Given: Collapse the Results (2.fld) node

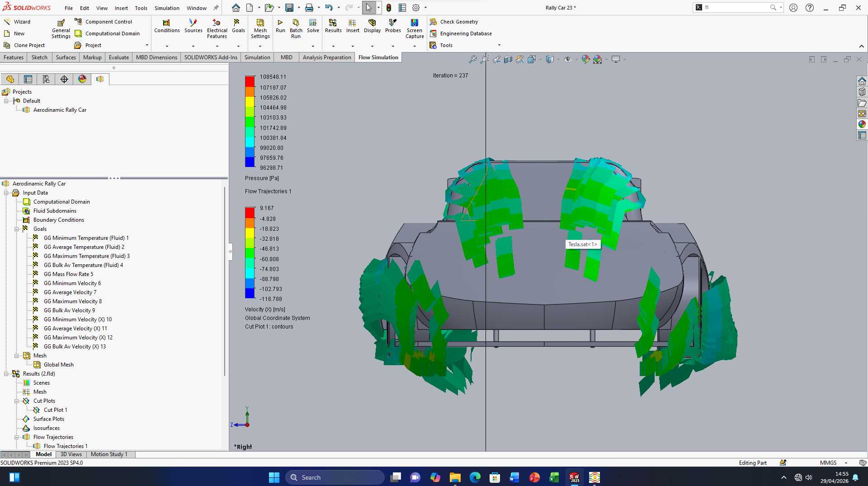Looking at the screenshot, I should pos(6,374).
